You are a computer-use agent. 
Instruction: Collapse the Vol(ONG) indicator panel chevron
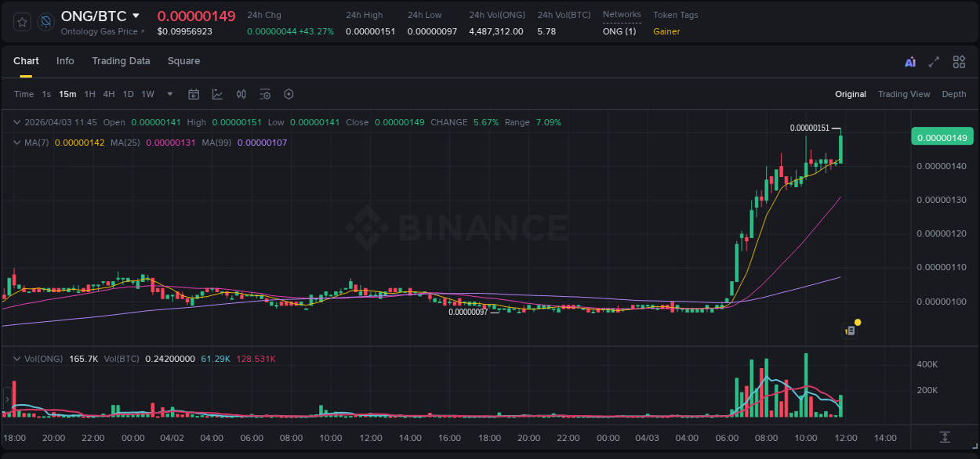click(16, 358)
